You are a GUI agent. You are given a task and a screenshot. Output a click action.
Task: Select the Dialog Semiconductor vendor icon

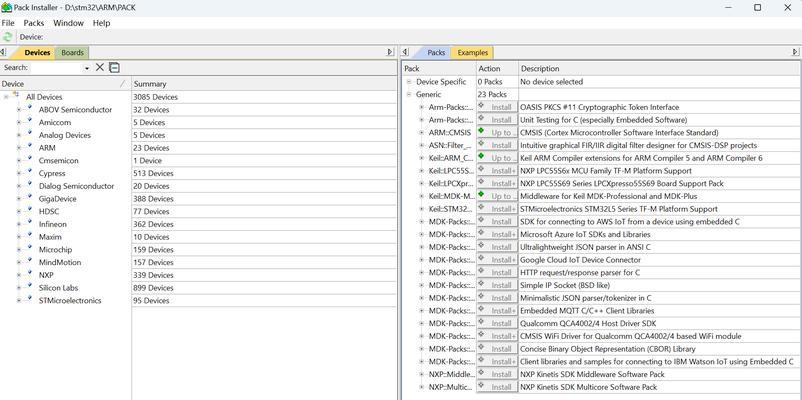point(29,186)
